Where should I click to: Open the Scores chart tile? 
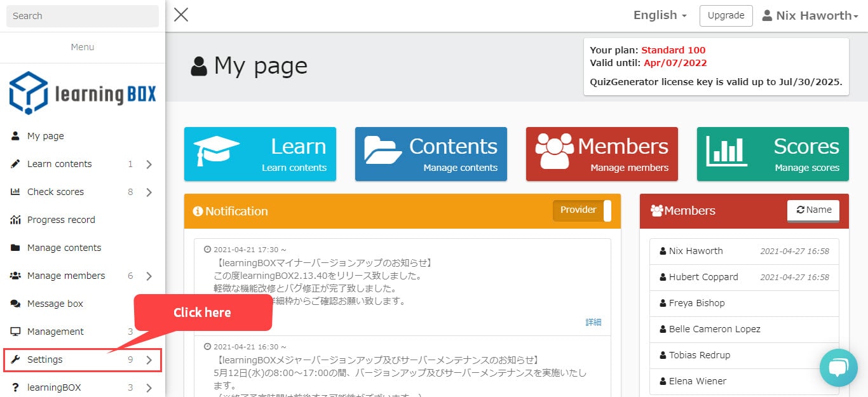[x=772, y=154]
